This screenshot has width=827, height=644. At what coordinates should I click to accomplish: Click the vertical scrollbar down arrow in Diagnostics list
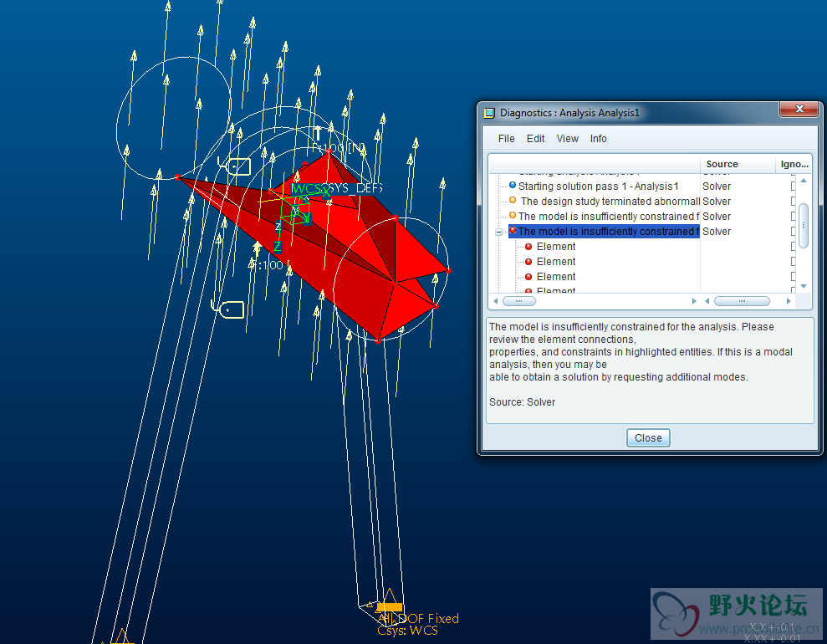[804, 286]
